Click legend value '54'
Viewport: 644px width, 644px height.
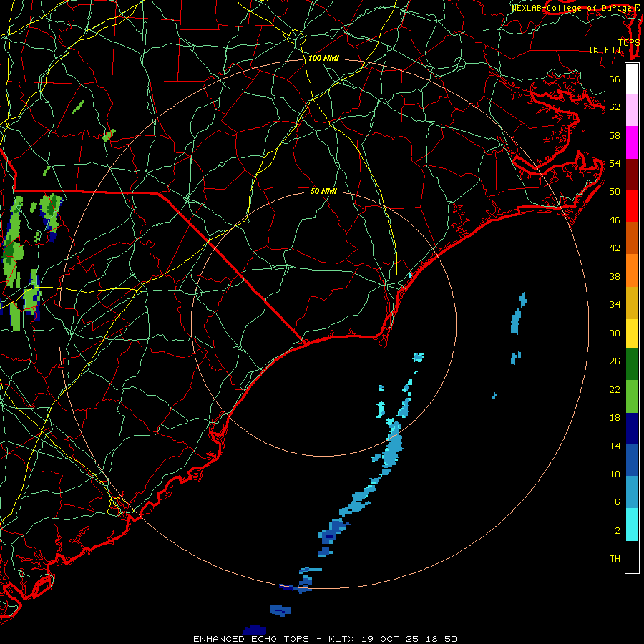pyautogui.click(x=615, y=163)
